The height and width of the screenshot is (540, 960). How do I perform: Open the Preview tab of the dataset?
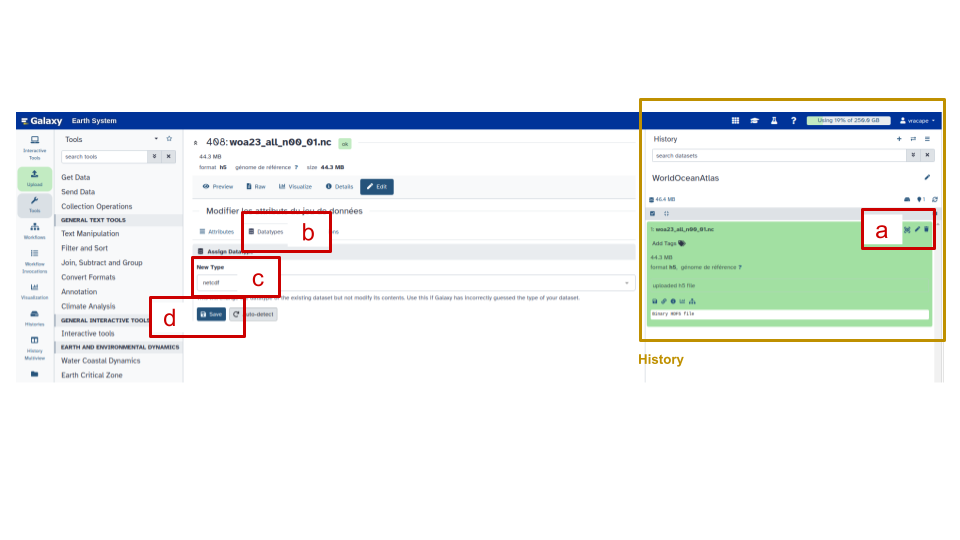tap(217, 186)
